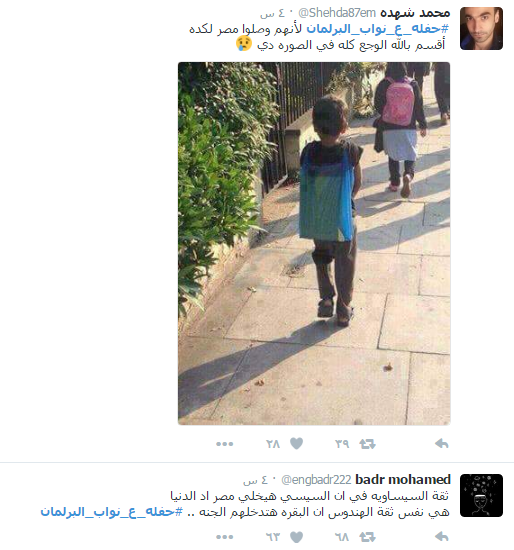Open the display name محمد شهده
The height and width of the screenshot is (550, 514).
415,13
